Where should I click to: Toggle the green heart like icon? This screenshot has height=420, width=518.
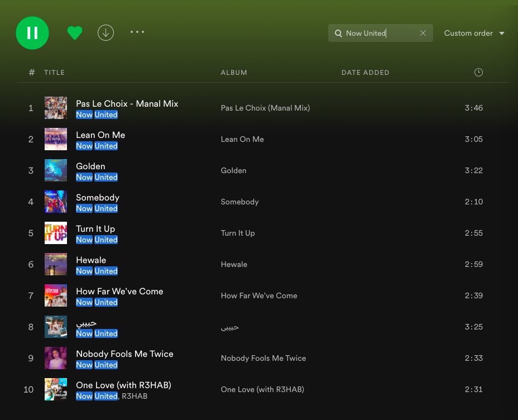coord(75,33)
